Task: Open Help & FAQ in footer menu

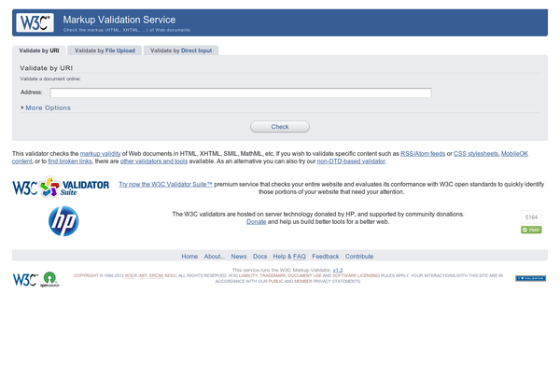Action: tap(289, 257)
